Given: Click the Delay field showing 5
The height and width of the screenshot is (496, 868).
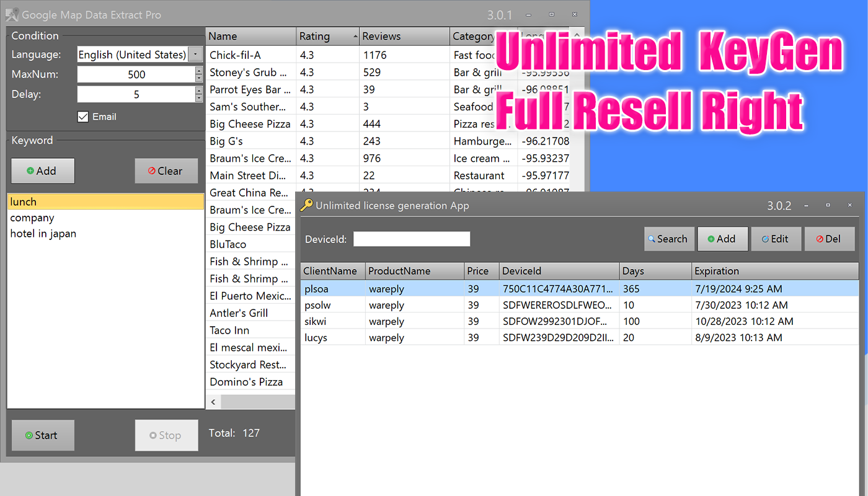Looking at the screenshot, I should [x=136, y=94].
